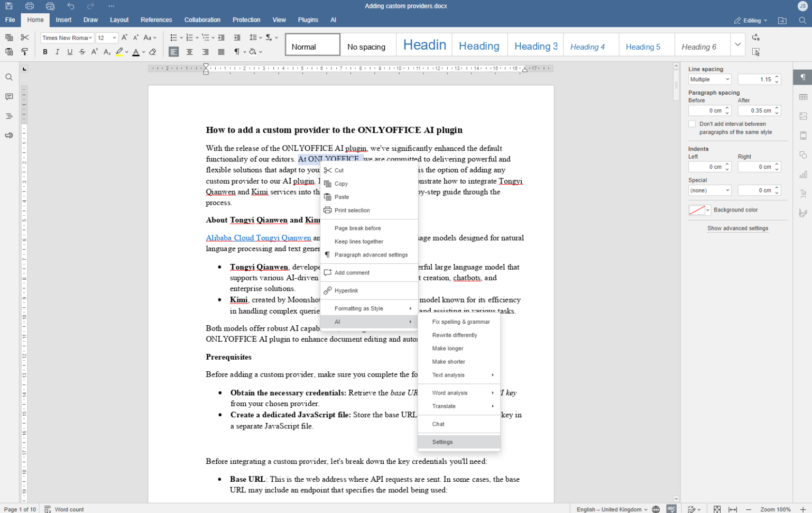The width and height of the screenshot is (812, 513).
Task: Apply strikethrough to the selected text
Action: point(82,51)
